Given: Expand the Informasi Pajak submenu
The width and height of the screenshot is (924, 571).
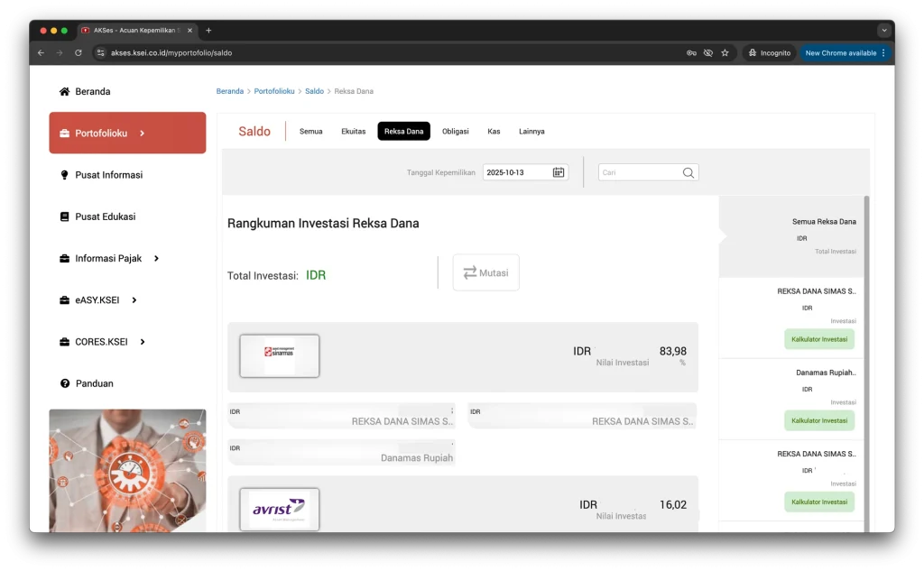Looking at the screenshot, I should click(x=156, y=259).
